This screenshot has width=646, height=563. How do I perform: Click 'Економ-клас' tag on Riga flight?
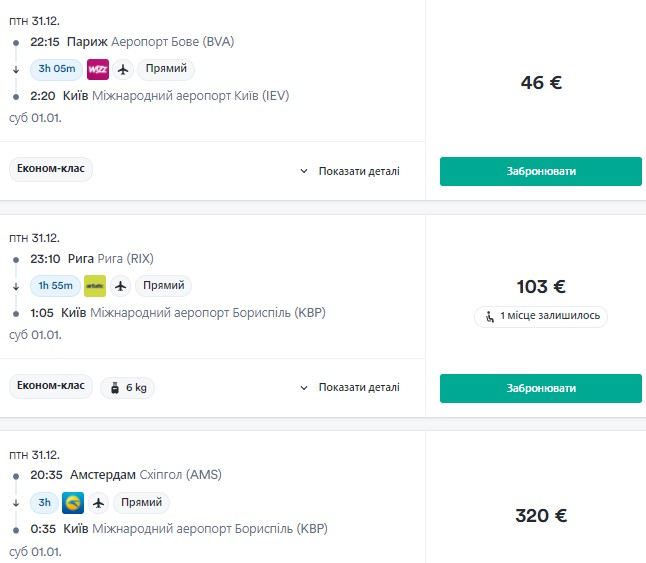click(51, 386)
